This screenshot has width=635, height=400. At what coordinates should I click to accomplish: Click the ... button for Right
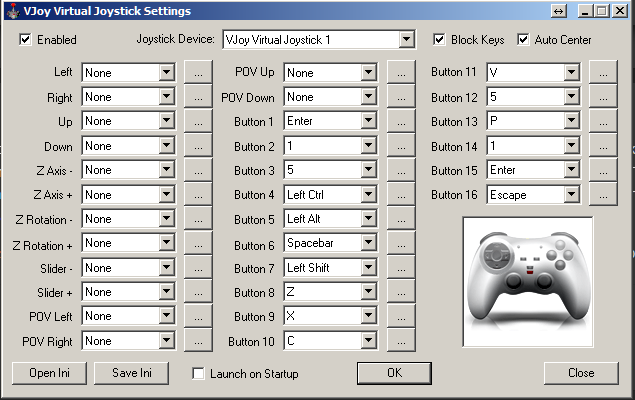click(x=198, y=97)
